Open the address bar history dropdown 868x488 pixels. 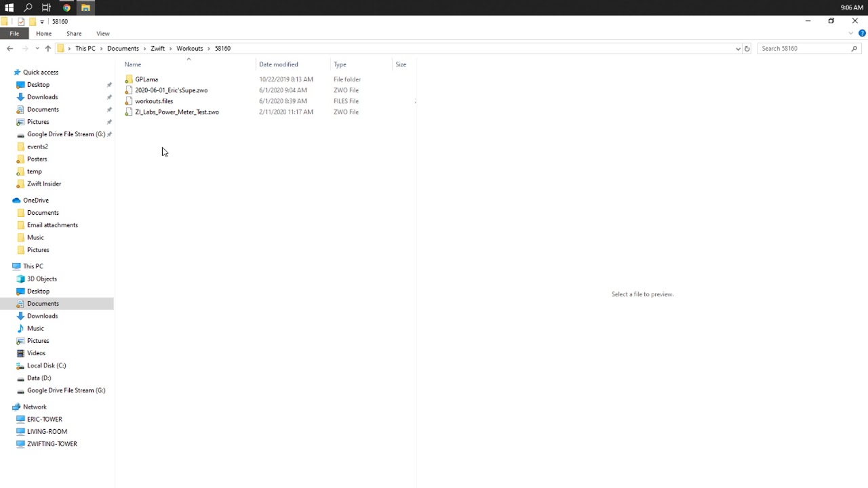738,49
